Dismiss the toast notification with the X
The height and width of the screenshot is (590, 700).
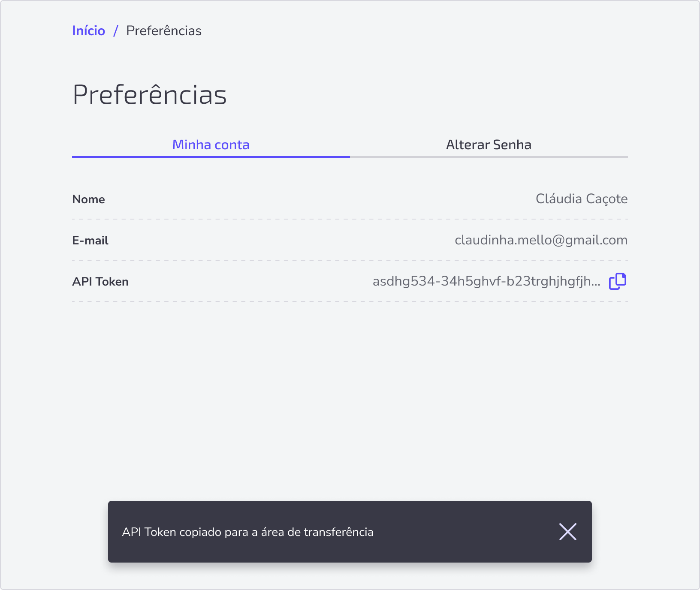pos(567,532)
